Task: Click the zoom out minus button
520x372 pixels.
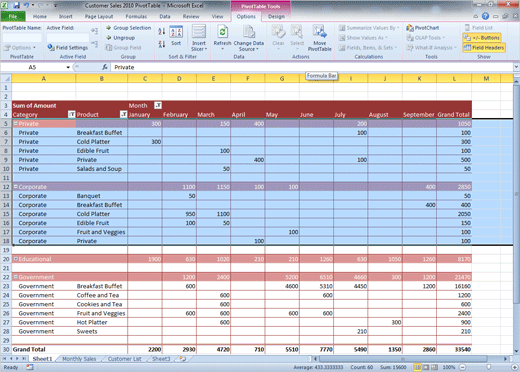Action: click(463, 367)
